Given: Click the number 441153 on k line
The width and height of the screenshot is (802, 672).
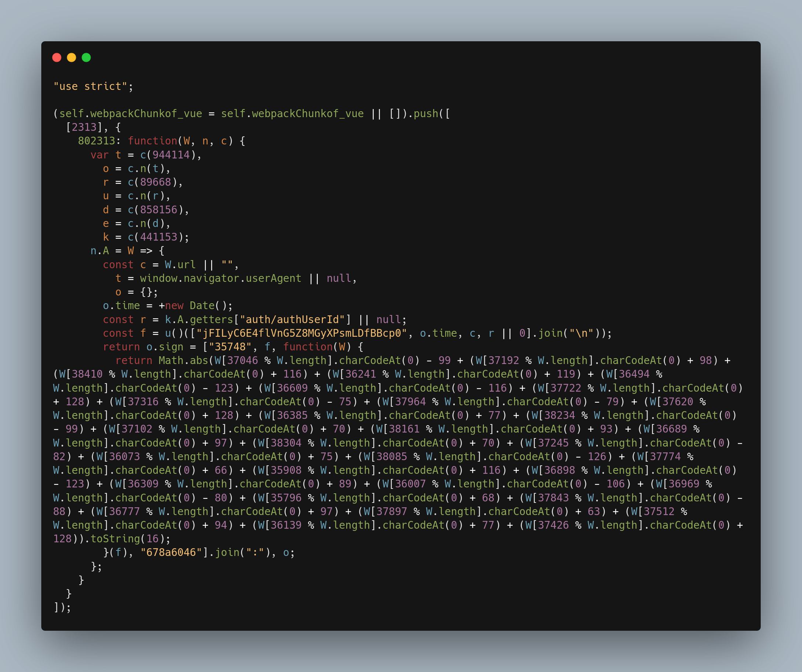Looking at the screenshot, I should tap(158, 237).
